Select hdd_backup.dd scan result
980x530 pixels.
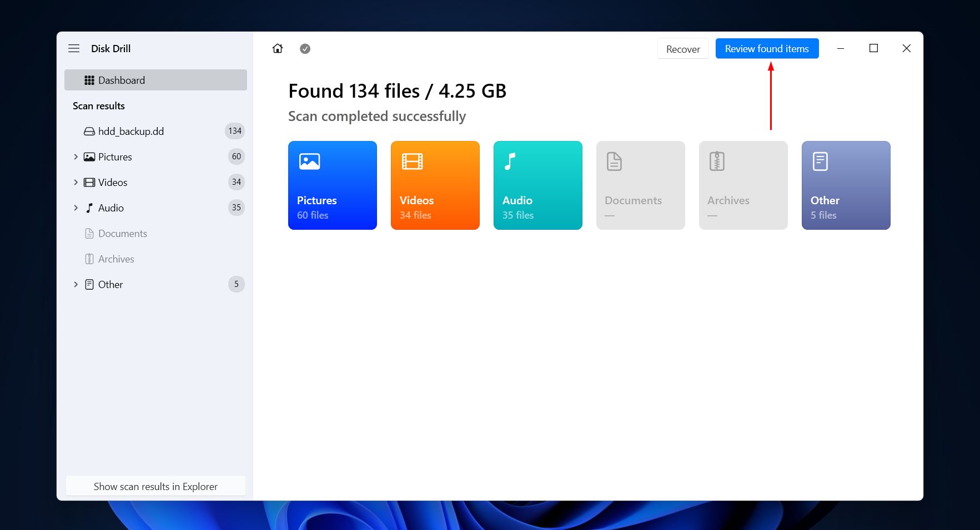(x=131, y=132)
